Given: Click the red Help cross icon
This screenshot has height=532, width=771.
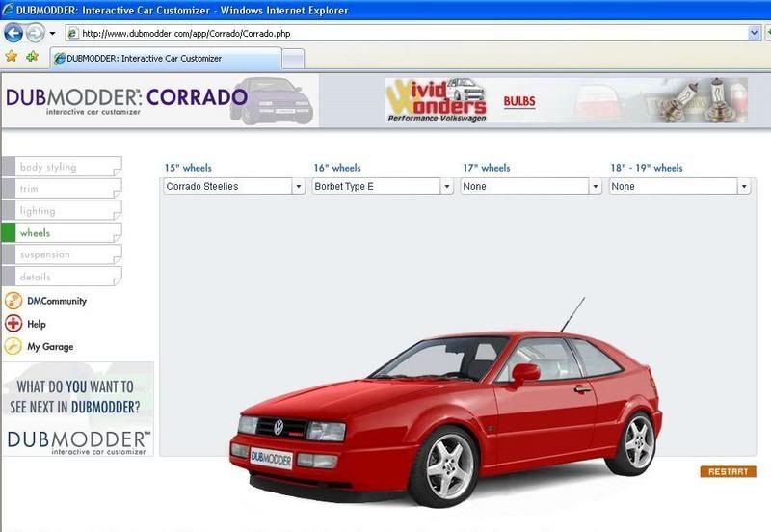Looking at the screenshot, I should (x=13, y=324).
